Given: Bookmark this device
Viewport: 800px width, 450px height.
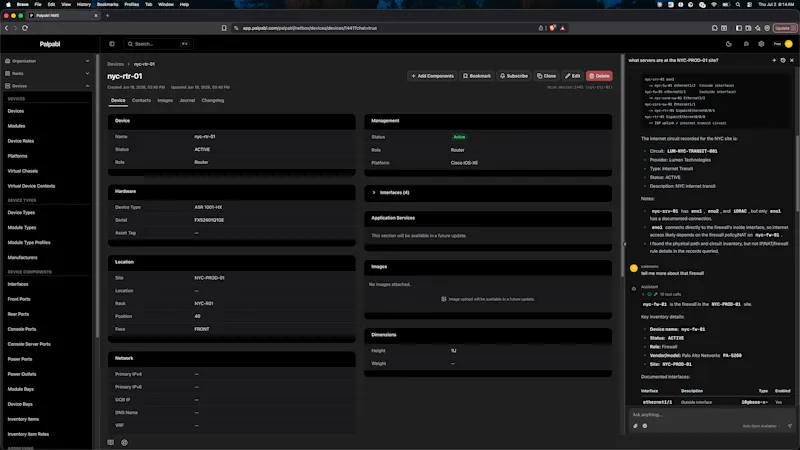Looking at the screenshot, I should click(477, 76).
